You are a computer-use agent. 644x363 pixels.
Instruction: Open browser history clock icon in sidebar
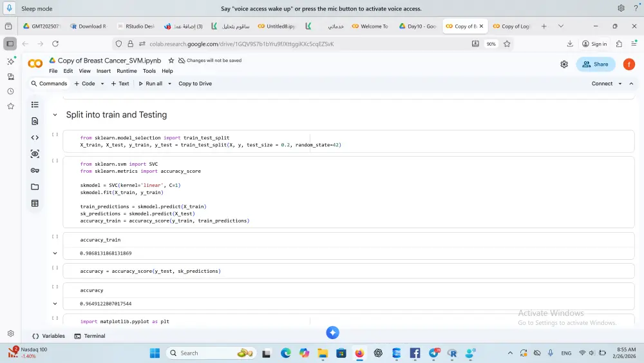pos(11,92)
